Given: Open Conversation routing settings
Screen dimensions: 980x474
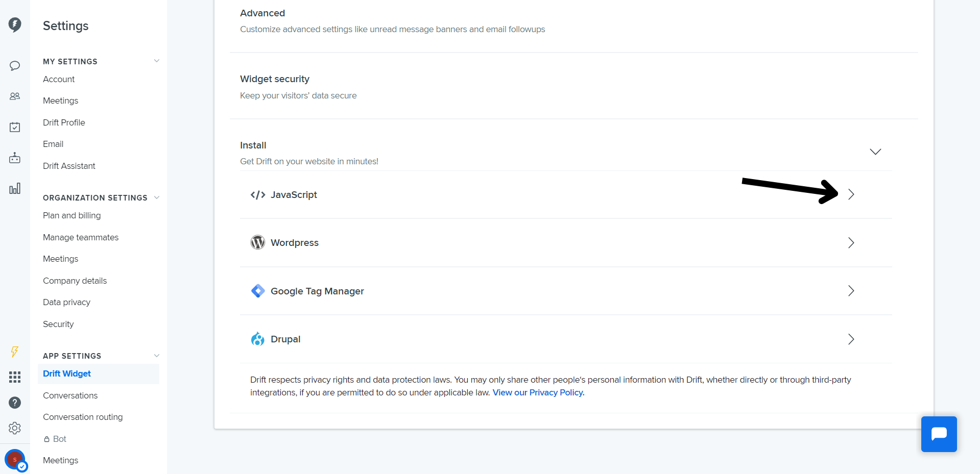Looking at the screenshot, I should tap(83, 417).
